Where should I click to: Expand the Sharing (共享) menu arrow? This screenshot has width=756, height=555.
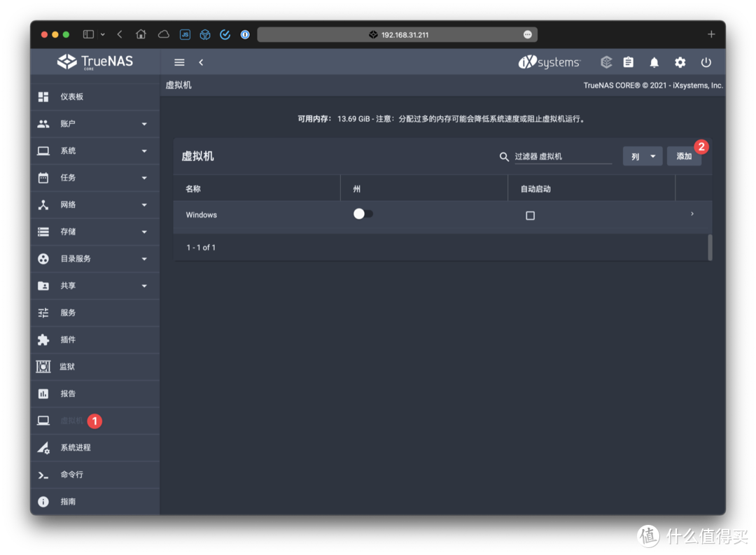pos(144,286)
